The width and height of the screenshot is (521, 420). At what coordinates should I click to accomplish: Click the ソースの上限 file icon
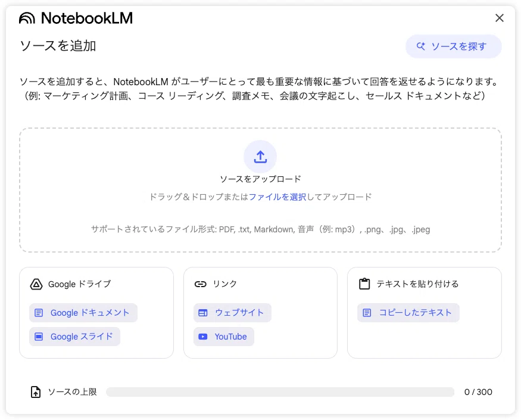[36, 392]
